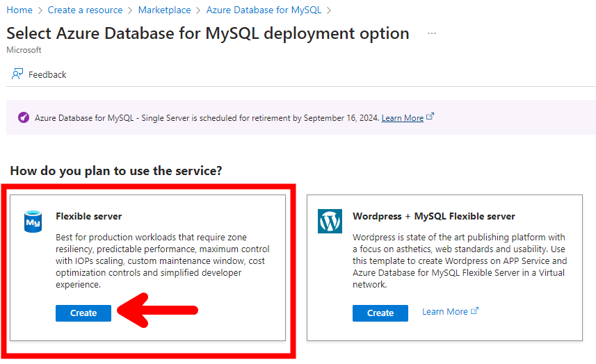This screenshot has height=364, width=596.
Task: Click the MySQL database icon for Flexible server
Action: click(33, 222)
